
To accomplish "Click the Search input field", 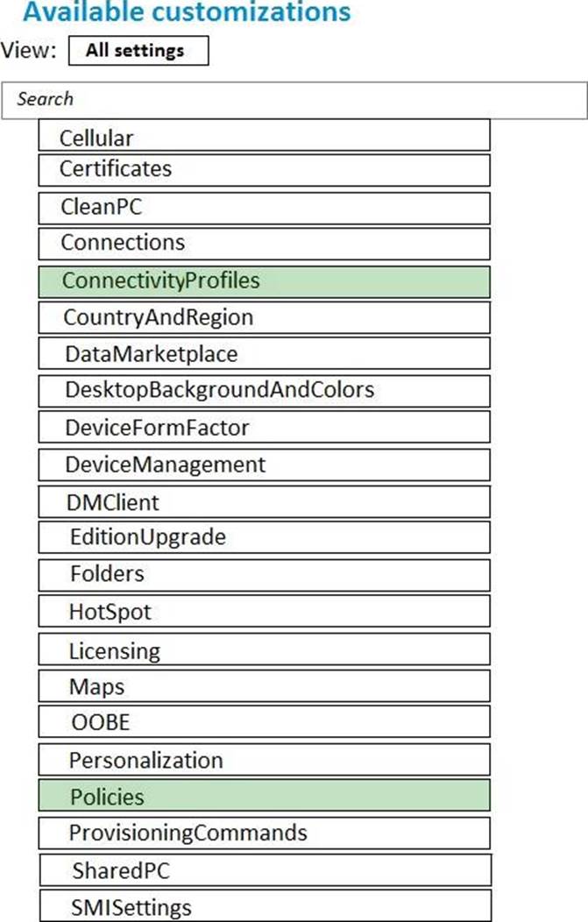I will coord(294,100).
